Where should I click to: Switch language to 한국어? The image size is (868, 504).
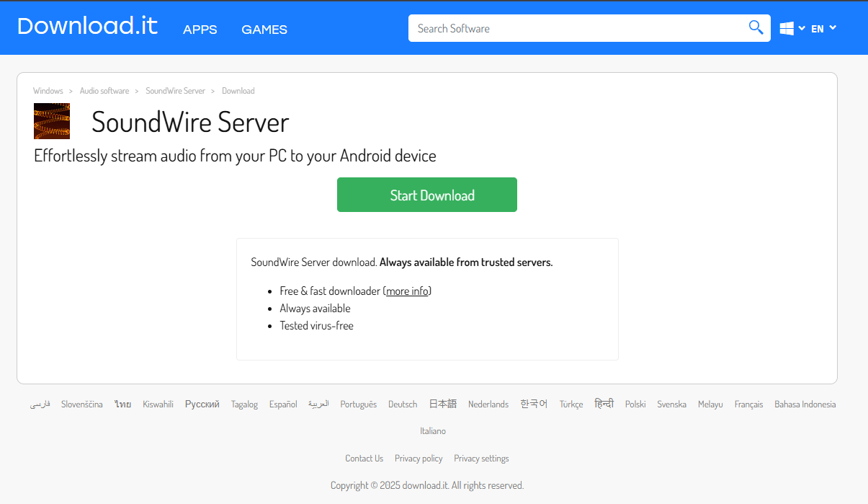(534, 404)
